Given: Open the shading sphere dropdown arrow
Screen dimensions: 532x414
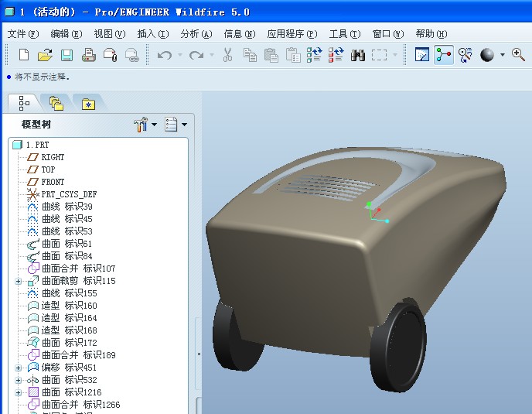Looking at the screenshot, I should tap(503, 55).
